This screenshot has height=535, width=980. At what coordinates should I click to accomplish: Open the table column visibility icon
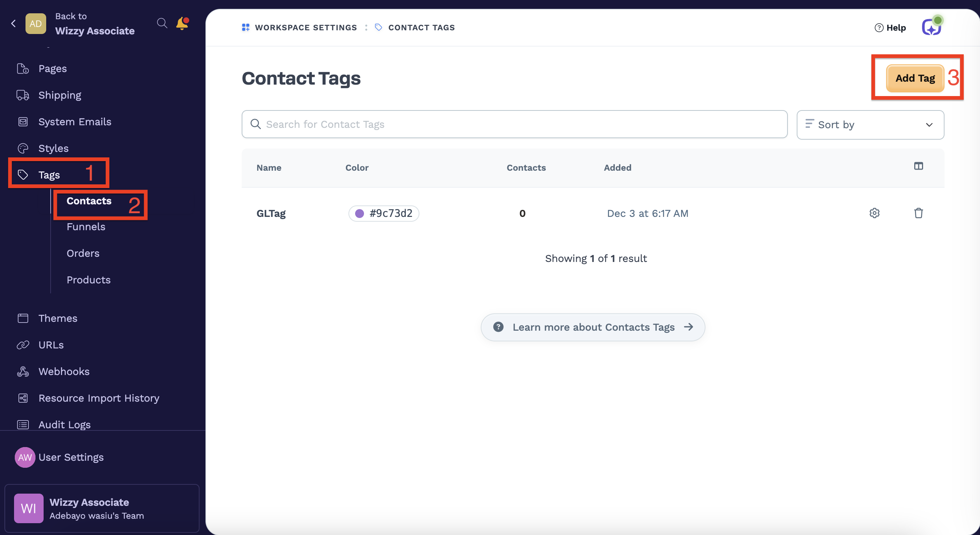tap(918, 166)
